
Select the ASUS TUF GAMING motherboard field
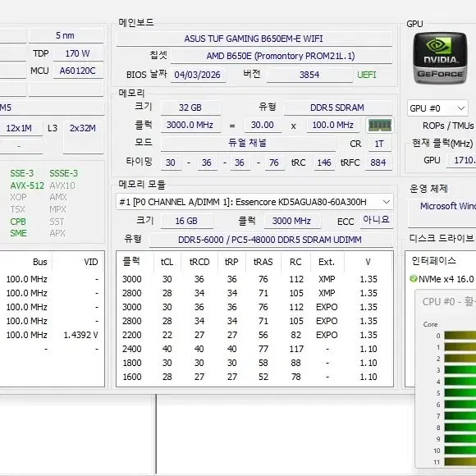point(254,39)
